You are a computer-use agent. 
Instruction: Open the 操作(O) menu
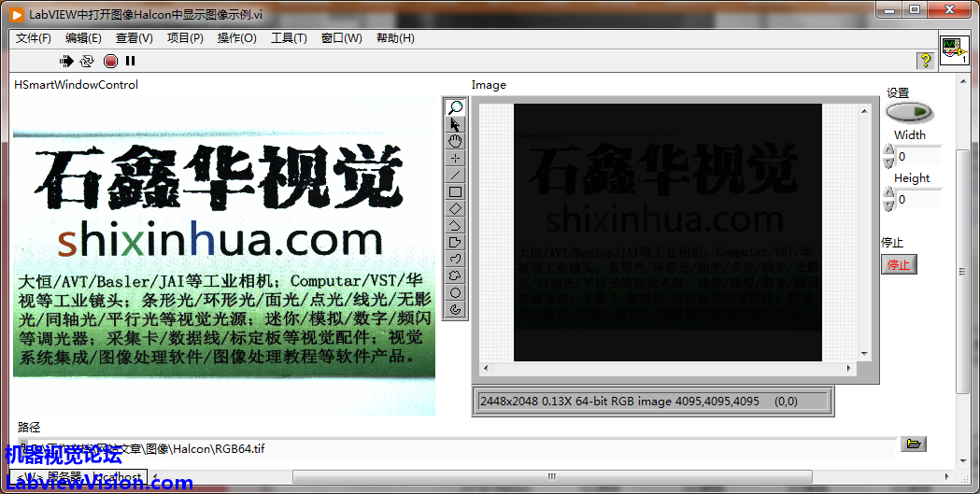tap(237, 38)
